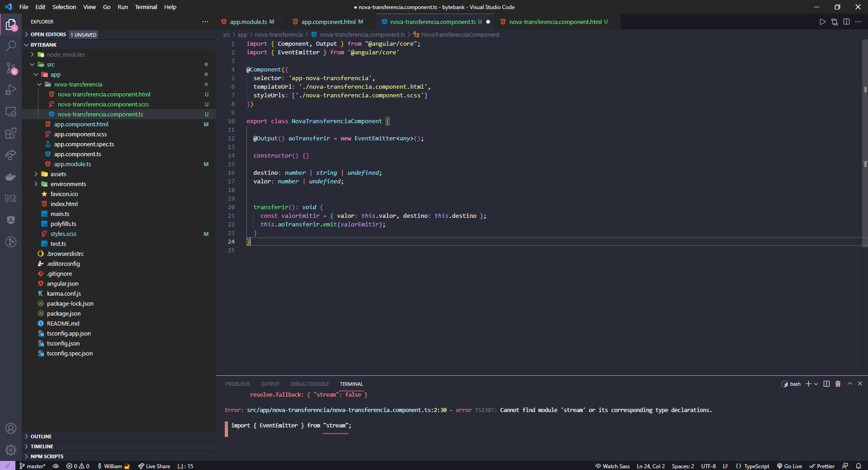Open the Remote Explorer view

point(11,111)
